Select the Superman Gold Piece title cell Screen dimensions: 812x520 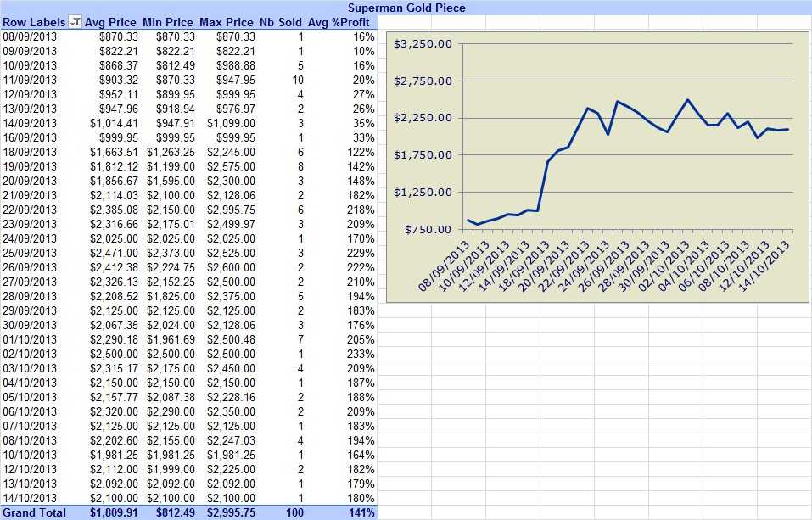click(406, 8)
